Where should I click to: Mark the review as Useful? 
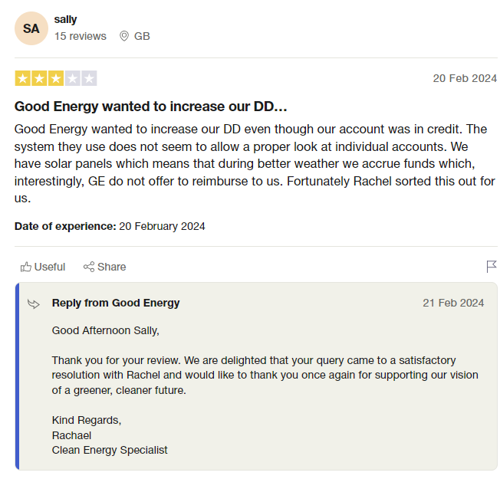[x=43, y=267]
